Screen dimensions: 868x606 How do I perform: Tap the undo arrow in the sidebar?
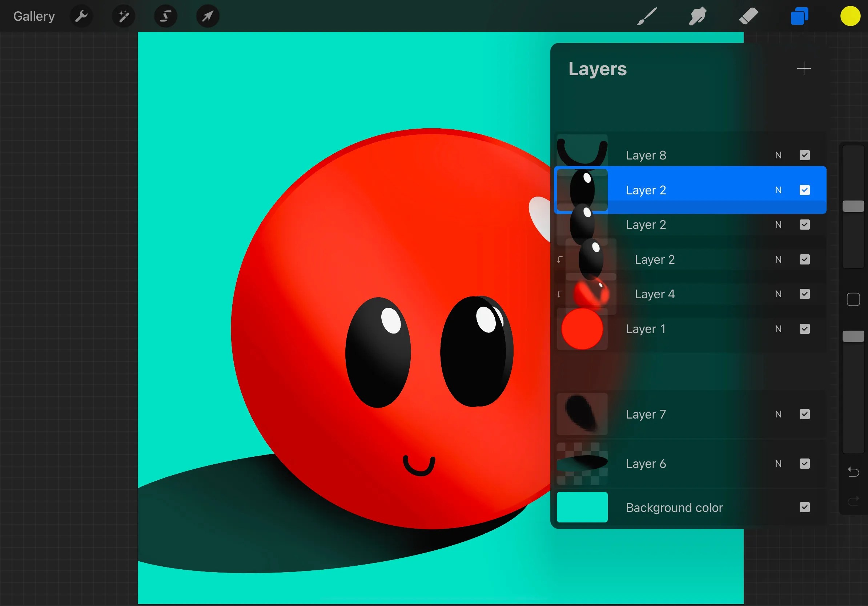pyautogui.click(x=853, y=472)
